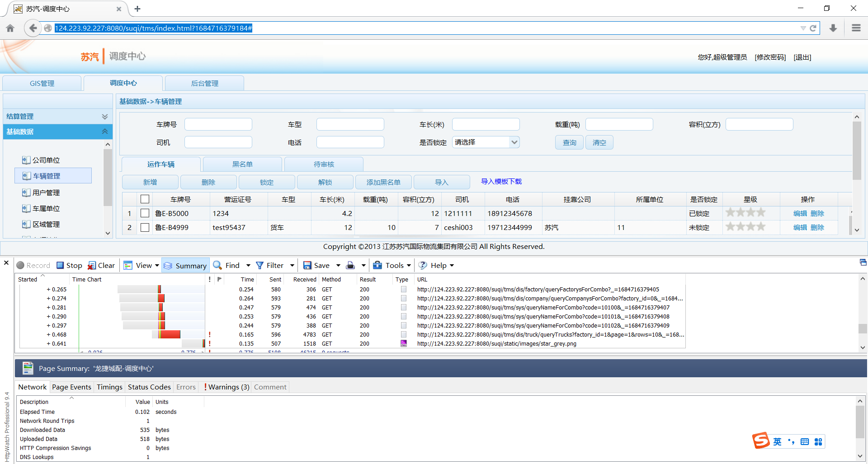Clear the HttpWatch log
Image resolution: width=868 pixels, height=464 pixels.
pos(101,266)
